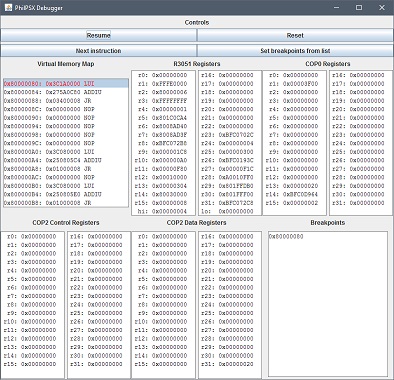Select memory row 0x80000094 NOP
394x380 pixels.
66,126
